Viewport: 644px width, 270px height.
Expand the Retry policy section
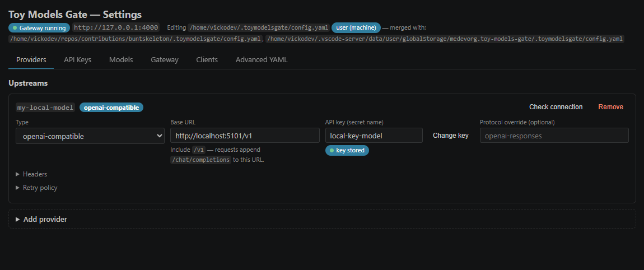(36, 188)
